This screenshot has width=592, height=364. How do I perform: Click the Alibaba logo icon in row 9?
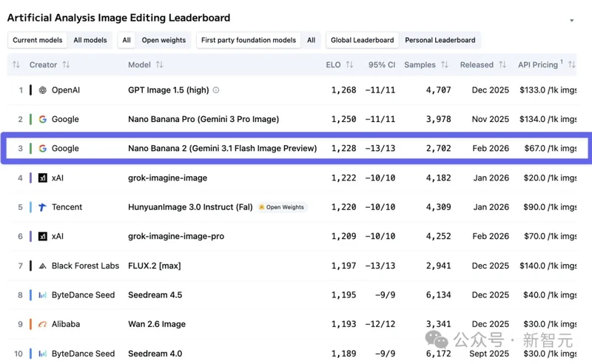[x=43, y=324]
